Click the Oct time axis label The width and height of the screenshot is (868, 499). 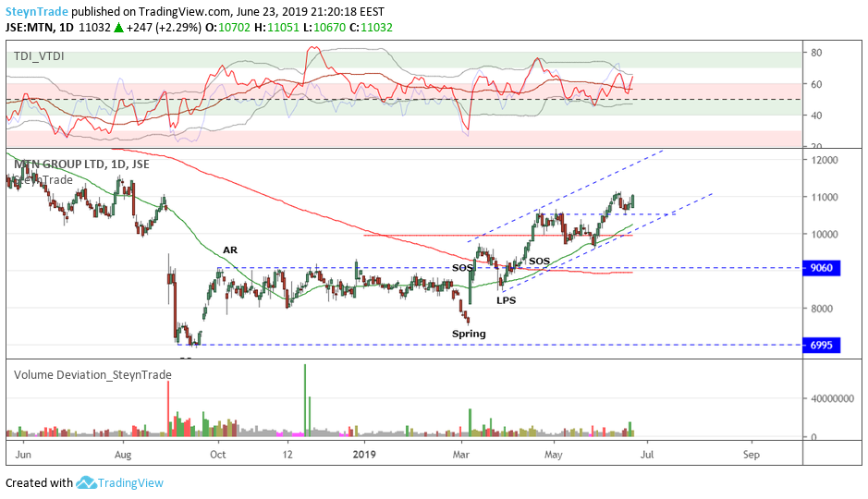(x=218, y=455)
